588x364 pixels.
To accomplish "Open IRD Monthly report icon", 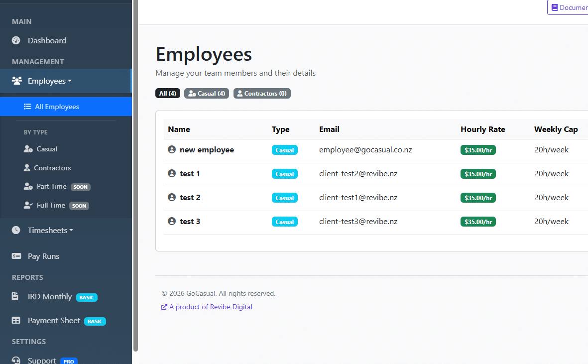I will click(x=14, y=297).
